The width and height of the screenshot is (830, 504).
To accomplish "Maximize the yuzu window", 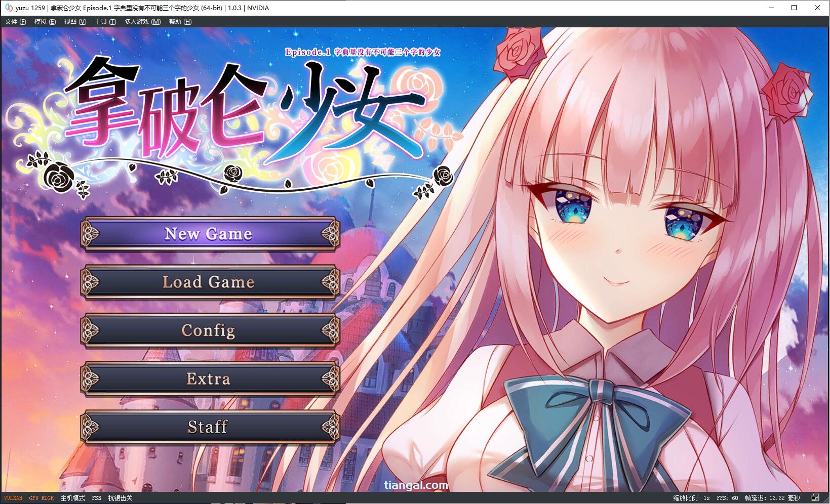I will pyautogui.click(x=794, y=8).
